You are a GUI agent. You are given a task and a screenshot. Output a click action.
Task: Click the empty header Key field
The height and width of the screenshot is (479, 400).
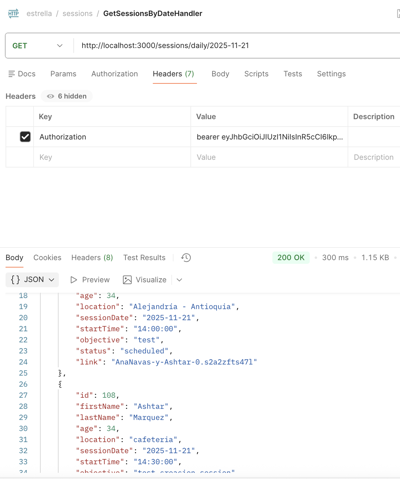pyautogui.click(x=112, y=157)
